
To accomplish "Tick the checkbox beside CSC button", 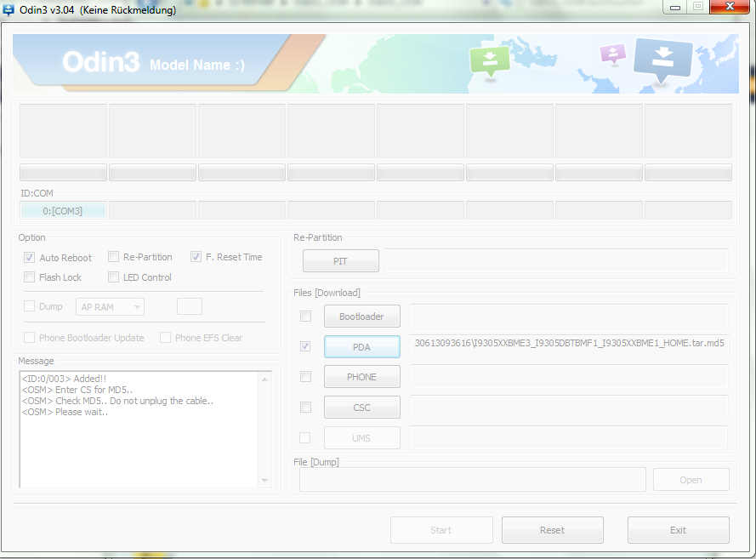I will (x=305, y=408).
